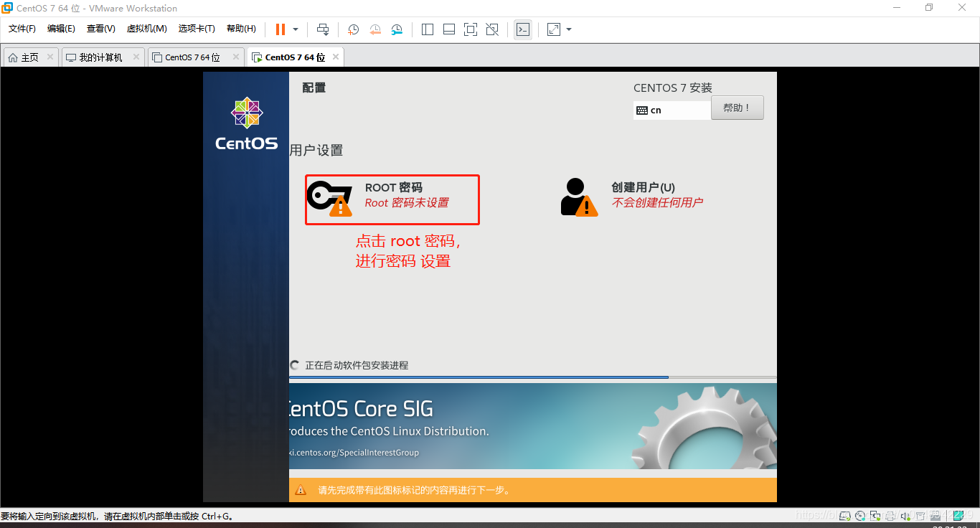
Task: Pause the virtual machine with the orange pause button
Action: tap(280, 29)
